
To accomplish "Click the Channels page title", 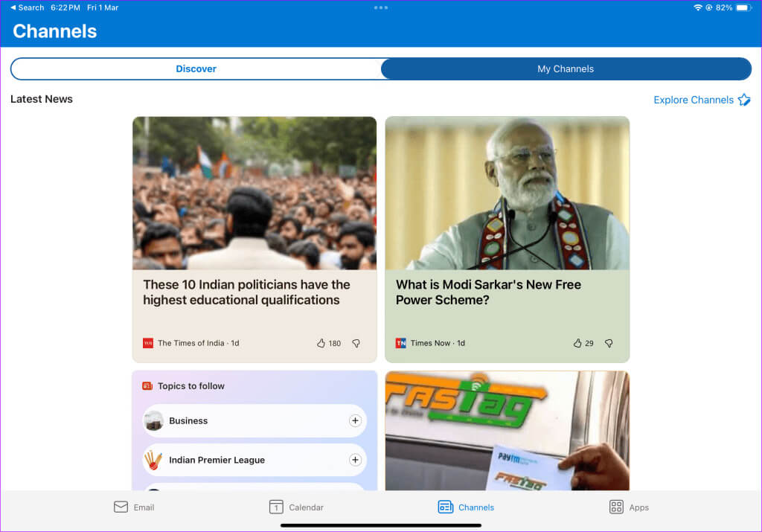I will pos(55,31).
